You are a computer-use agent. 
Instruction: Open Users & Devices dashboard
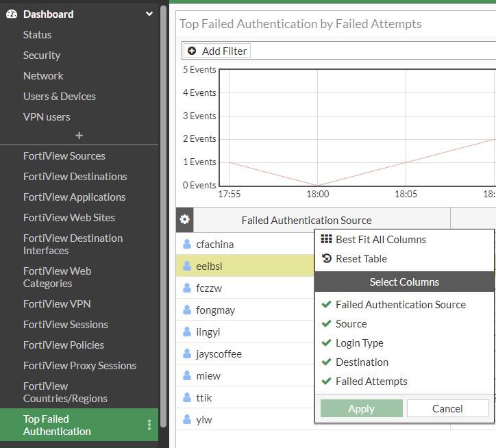tap(59, 96)
